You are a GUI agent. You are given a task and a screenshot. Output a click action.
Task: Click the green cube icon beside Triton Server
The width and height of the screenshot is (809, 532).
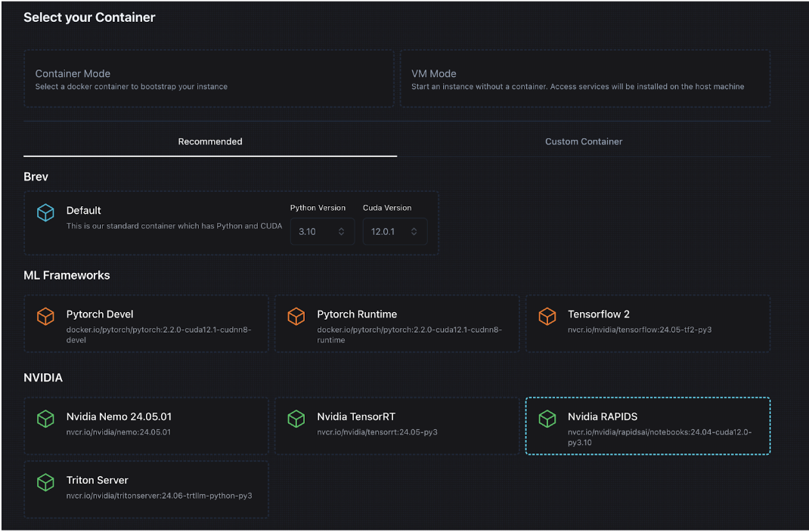pyautogui.click(x=45, y=482)
